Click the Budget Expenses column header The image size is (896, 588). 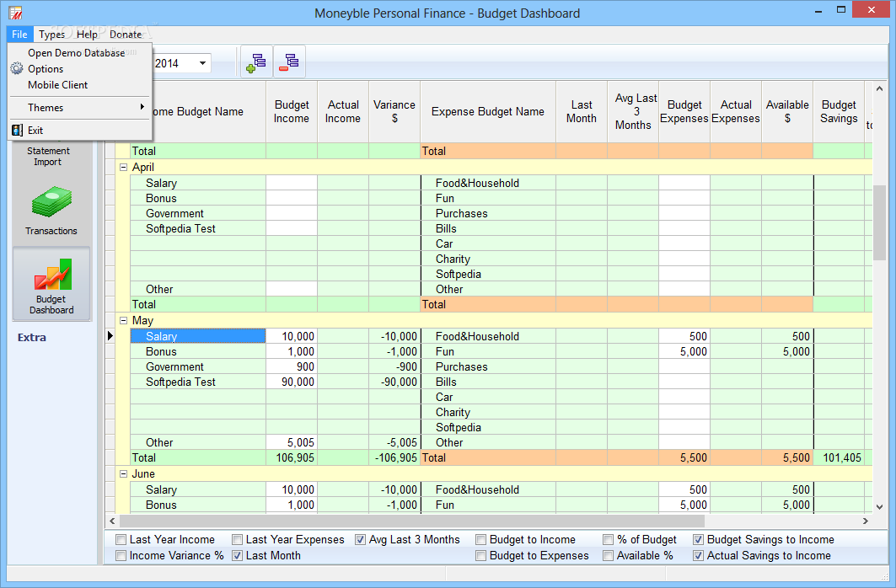684,112
